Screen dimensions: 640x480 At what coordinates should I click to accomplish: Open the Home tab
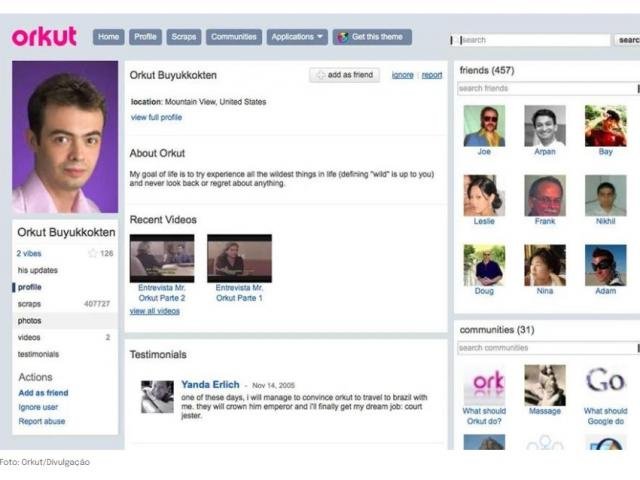pos(109,37)
